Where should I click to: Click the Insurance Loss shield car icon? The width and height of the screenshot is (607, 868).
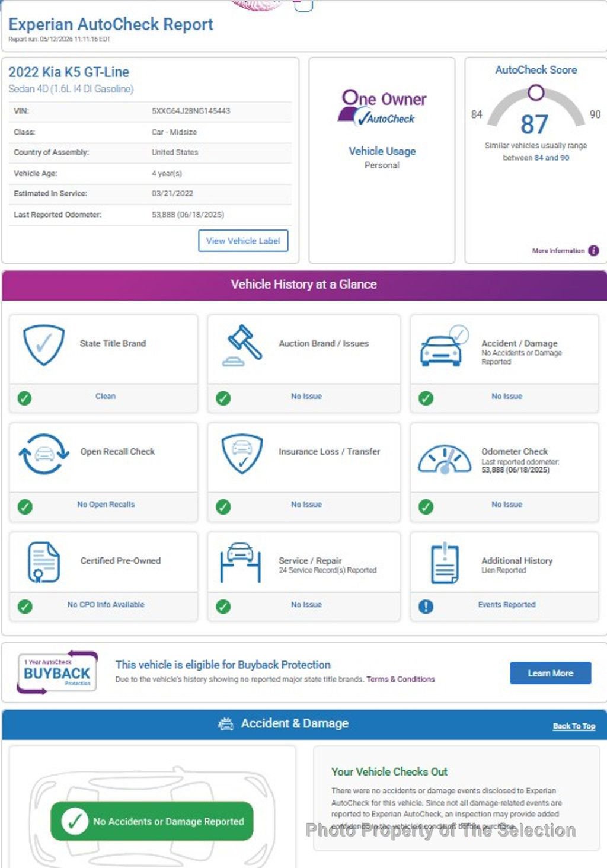[x=242, y=454]
